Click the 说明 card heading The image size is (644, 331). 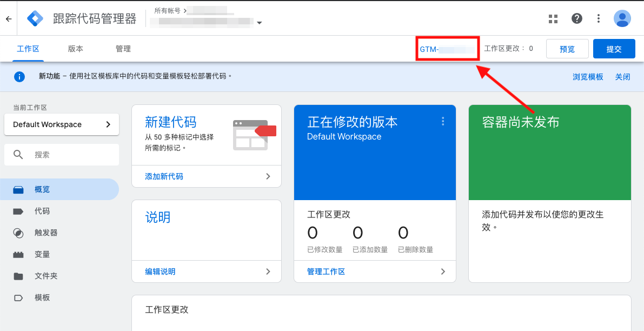158,217
